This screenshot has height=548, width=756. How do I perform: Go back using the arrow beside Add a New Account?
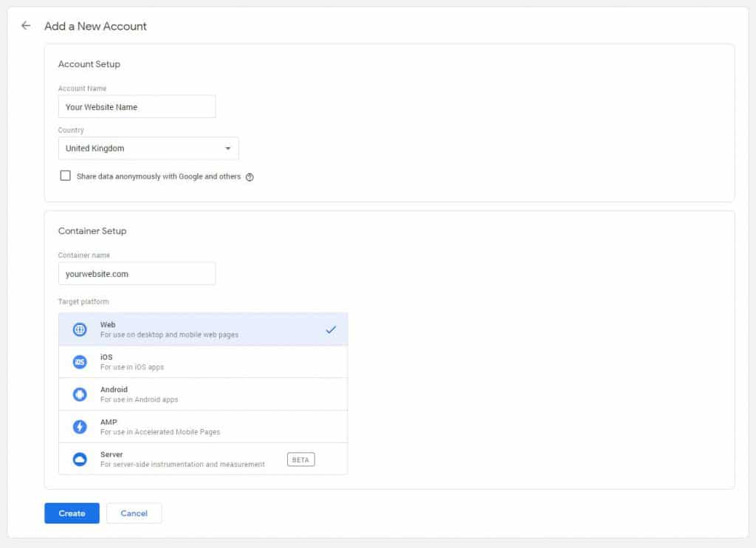click(26, 26)
